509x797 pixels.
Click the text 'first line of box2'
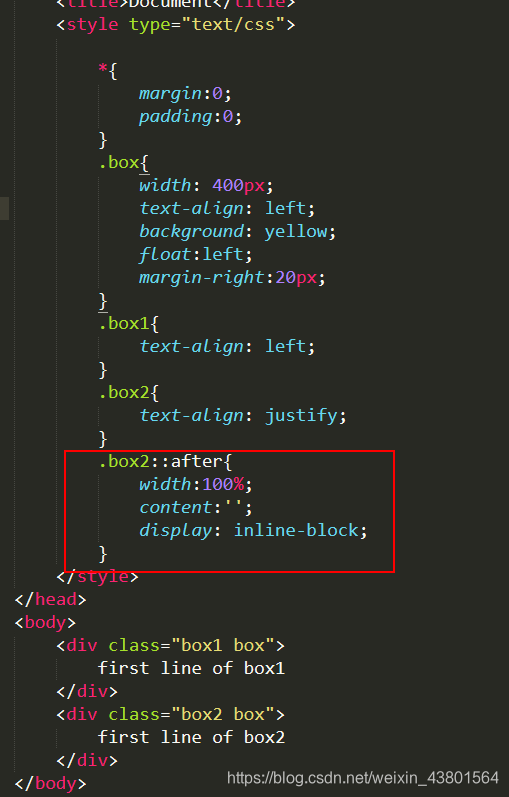191,738
